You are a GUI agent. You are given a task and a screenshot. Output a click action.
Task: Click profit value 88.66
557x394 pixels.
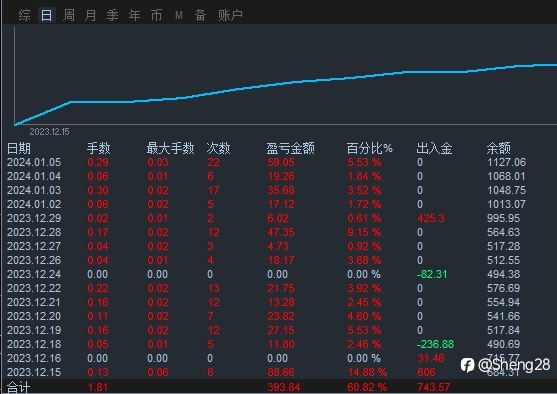tap(281, 372)
